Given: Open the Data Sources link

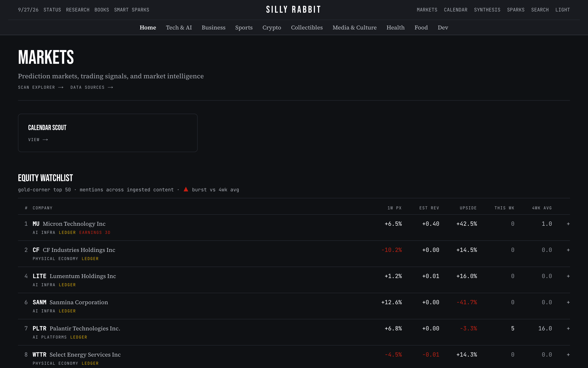Looking at the screenshot, I should pyautogui.click(x=92, y=87).
